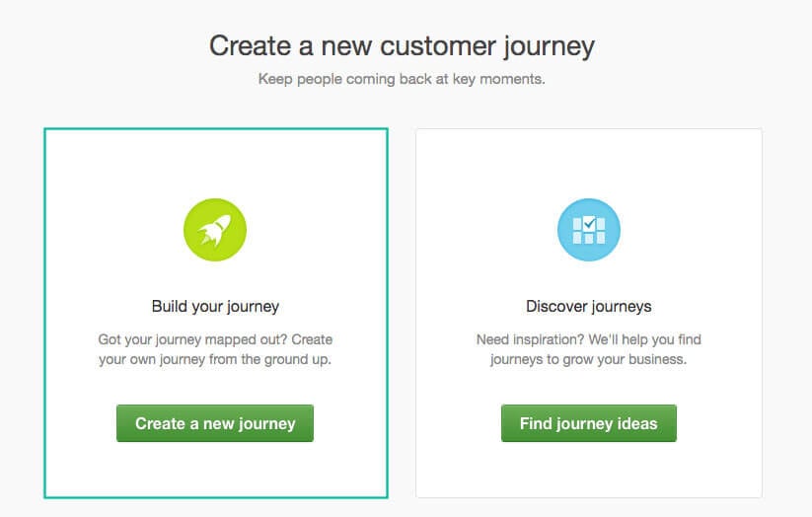Screen dimensions: 812x517
Task: Select the Discover journeys card
Action: (589, 314)
